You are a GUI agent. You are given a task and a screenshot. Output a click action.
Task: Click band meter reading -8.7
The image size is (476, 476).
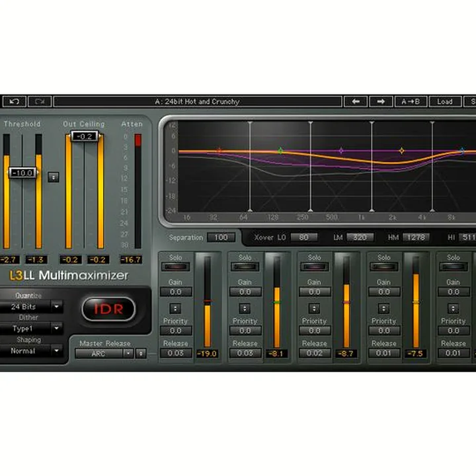click(346, 354)
